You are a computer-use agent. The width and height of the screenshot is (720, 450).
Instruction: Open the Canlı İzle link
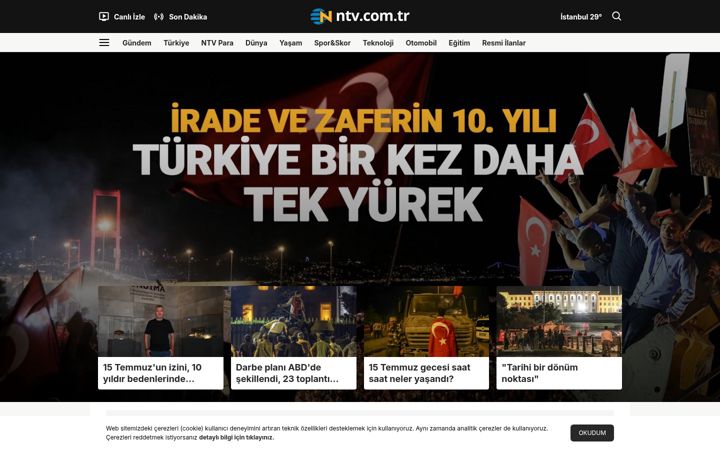[x=129, y=17]
